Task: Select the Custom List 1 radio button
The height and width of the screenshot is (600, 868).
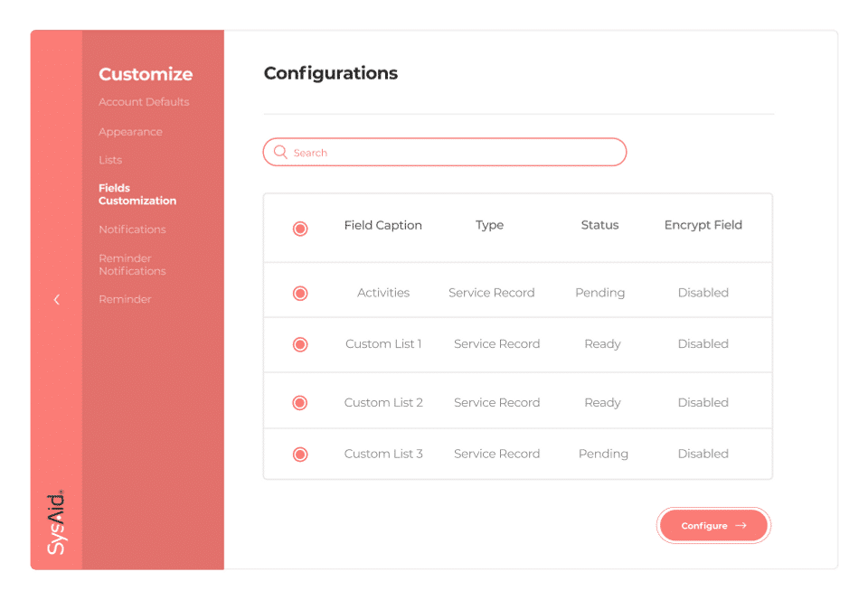Action: [300, 344]
